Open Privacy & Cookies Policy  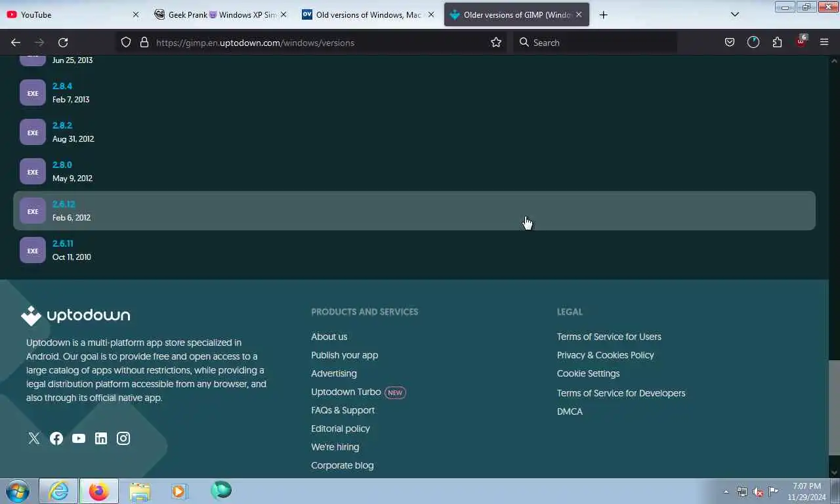[606, 355]
